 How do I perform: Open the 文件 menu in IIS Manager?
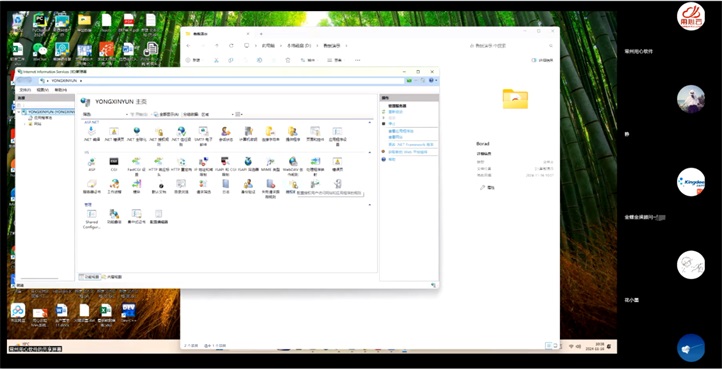25,90
